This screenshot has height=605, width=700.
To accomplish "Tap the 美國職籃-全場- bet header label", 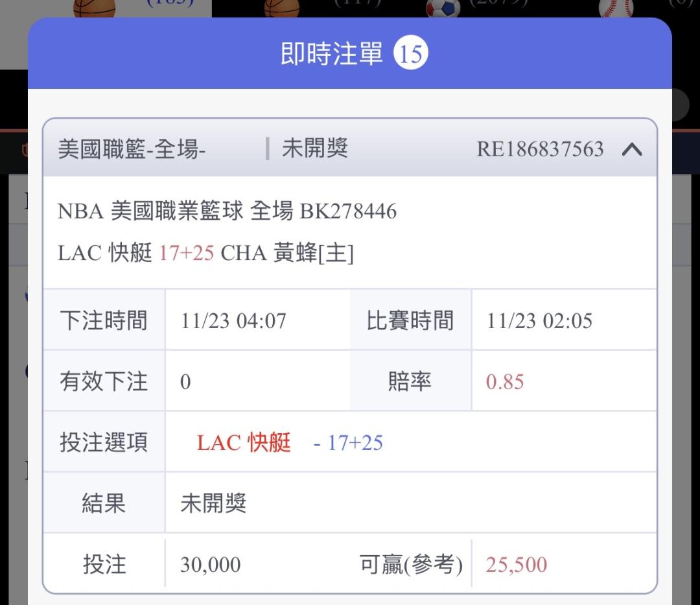I will click(132, 150).
